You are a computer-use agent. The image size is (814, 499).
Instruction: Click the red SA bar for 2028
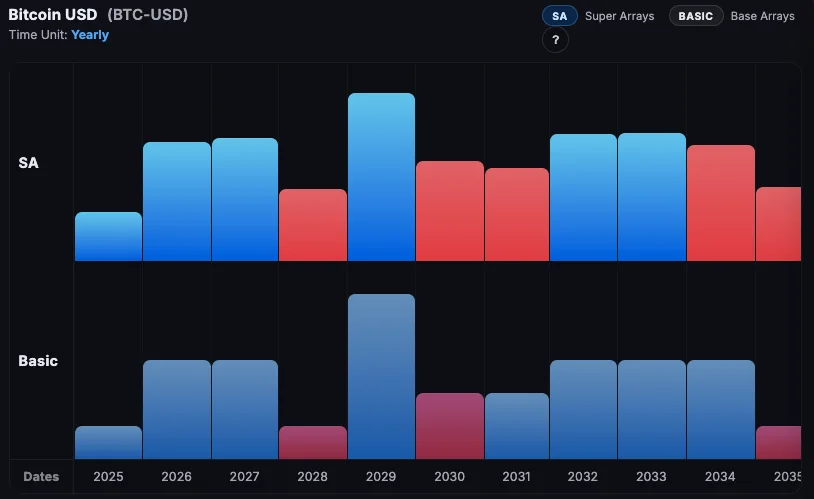point(313,225)
